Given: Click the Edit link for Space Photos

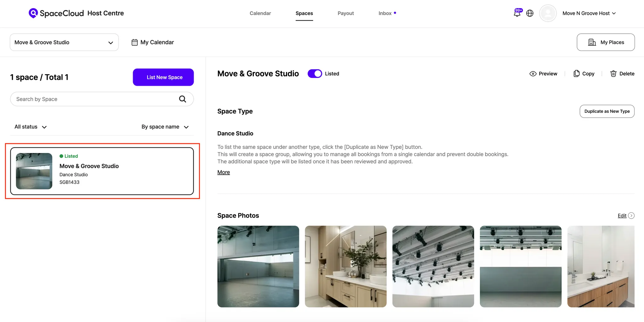Looking at the screenshot, I should (622, 216).
